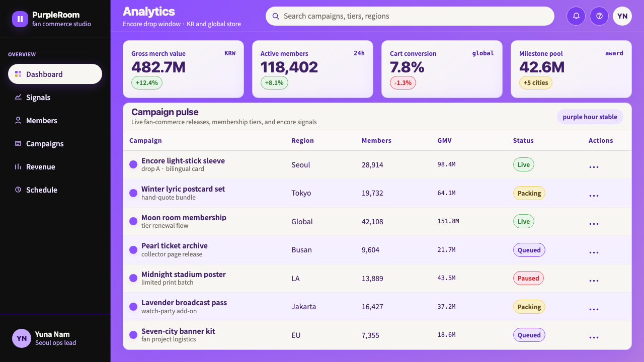Click purple dot beside Moon room membership
Screen dimensions: 644x362
(x=133, y=221)
